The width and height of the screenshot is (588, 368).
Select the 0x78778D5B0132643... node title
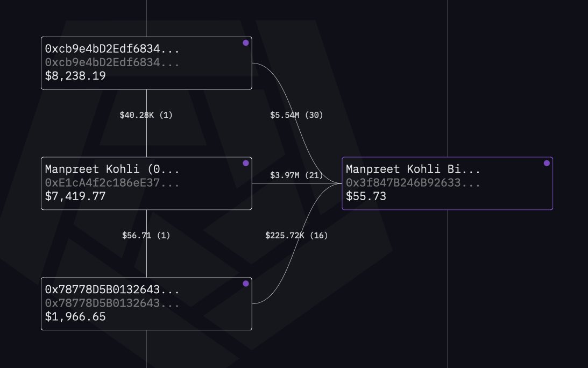point(112,289)
